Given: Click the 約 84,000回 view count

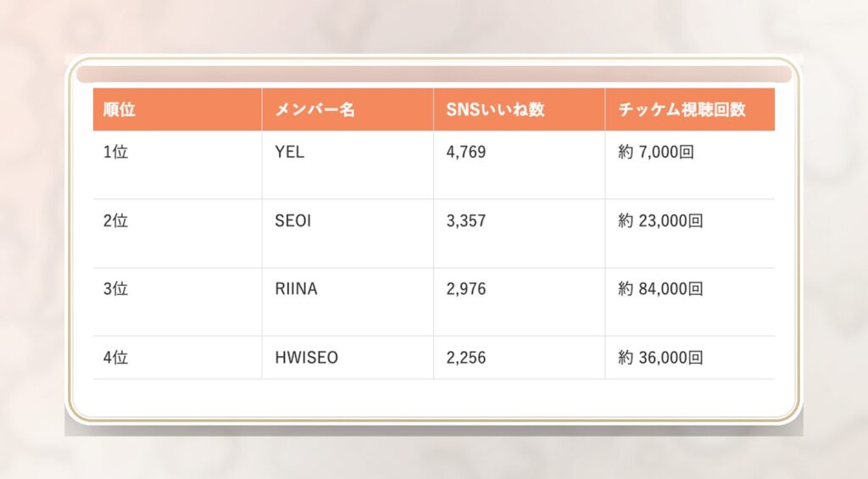Looking at the screenshot, I should (x=660, y=289).
